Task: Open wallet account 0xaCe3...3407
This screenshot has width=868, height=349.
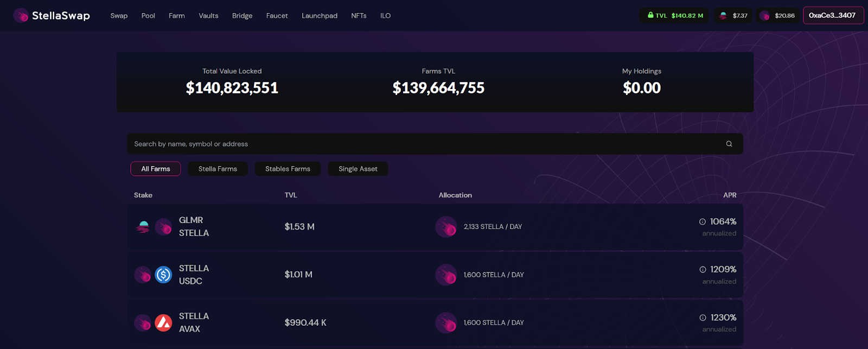Action: click(833, 15)
